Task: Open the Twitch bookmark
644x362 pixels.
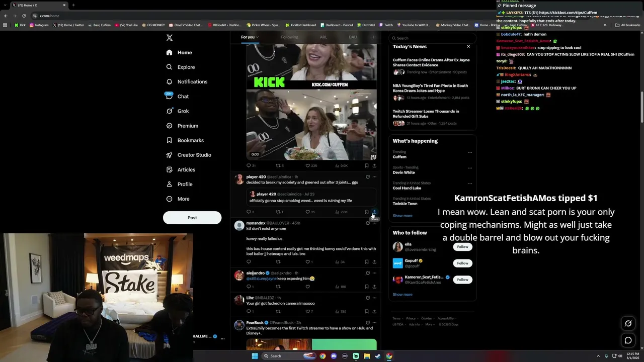Action: [x=386, y=25]
